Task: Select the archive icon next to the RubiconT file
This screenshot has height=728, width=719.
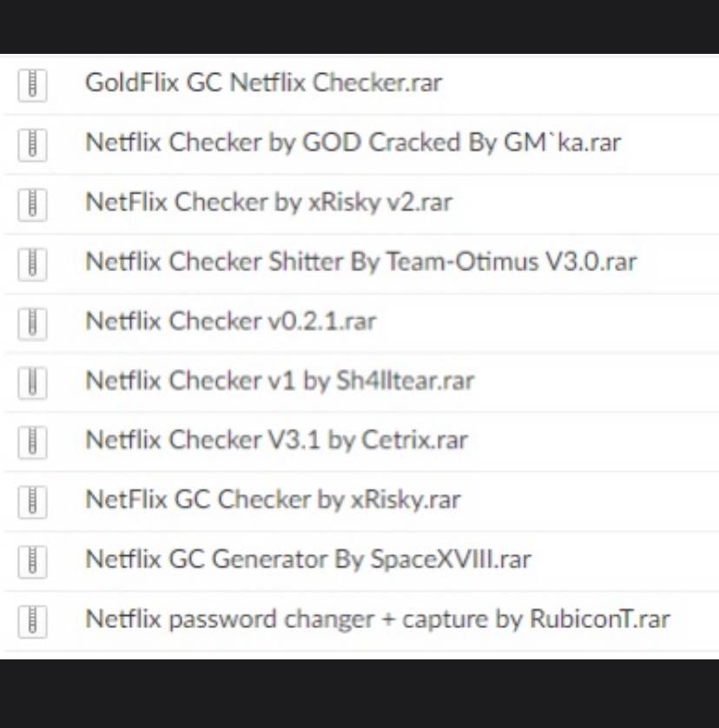Action: [32, 620]
